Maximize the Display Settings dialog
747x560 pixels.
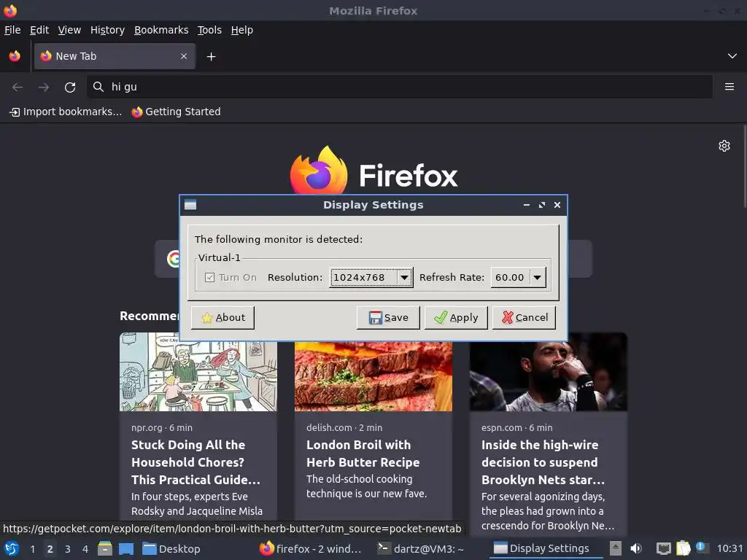[x=542, y=205]
